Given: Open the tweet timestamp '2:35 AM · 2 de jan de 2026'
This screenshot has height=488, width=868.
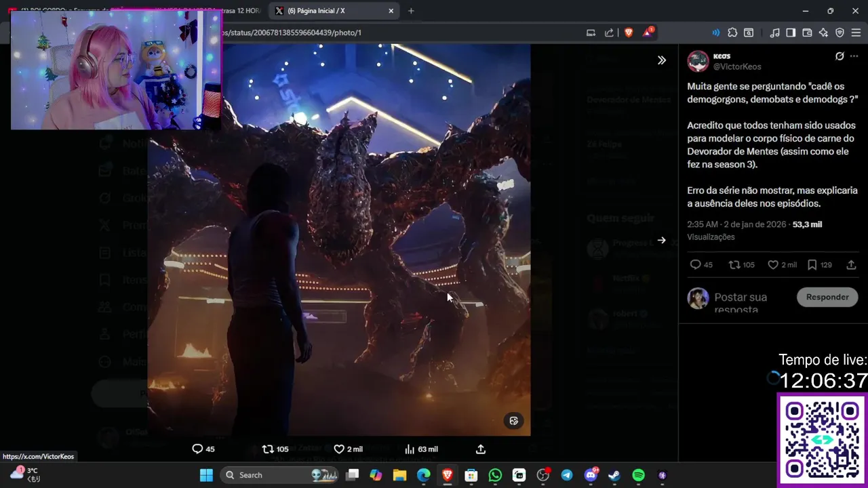Looking at the screenshot, I should (x=736, y=224).
